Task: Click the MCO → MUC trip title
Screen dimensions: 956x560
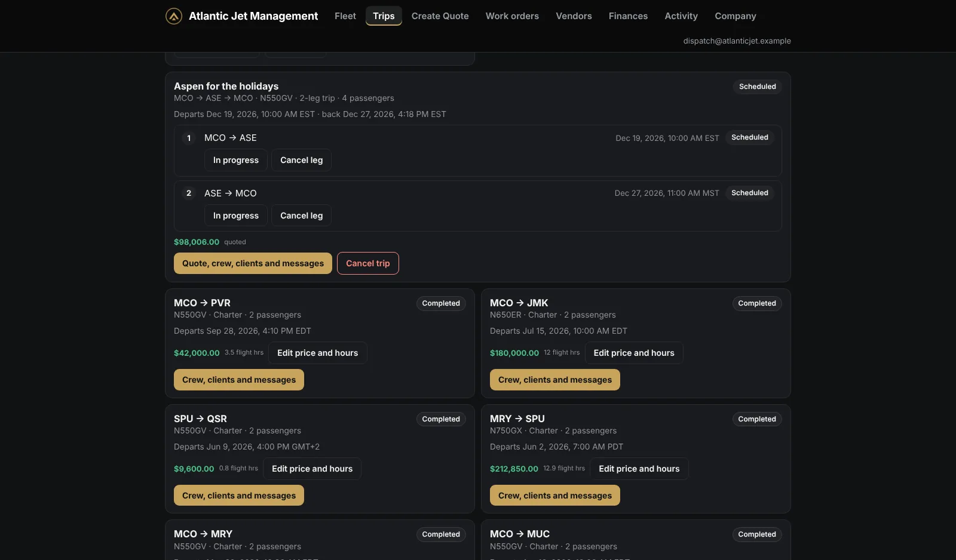Action: pos(520,534)
